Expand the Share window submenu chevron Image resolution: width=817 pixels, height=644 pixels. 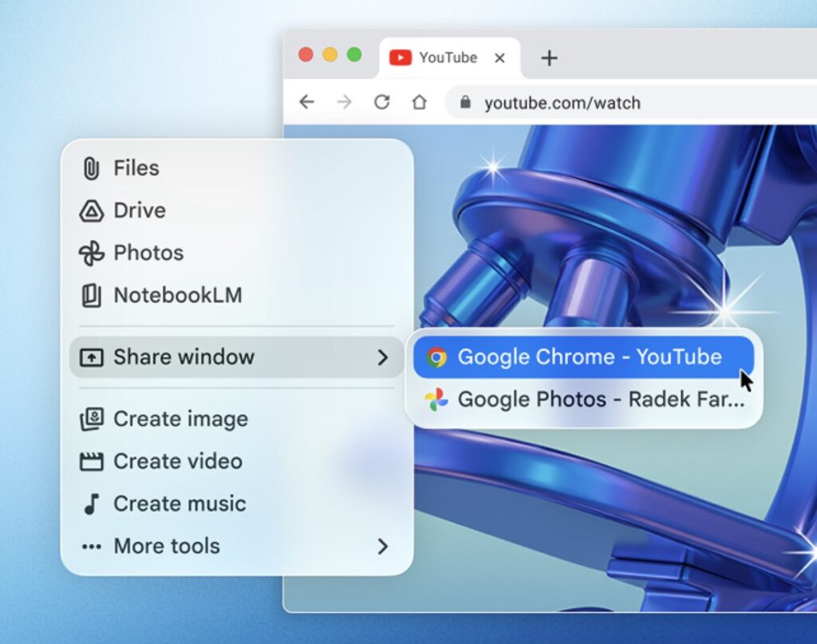tap(382, 357)
